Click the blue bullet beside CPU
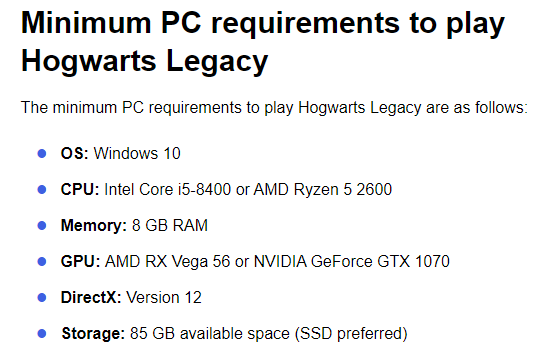549x360 pixels. 42,189
